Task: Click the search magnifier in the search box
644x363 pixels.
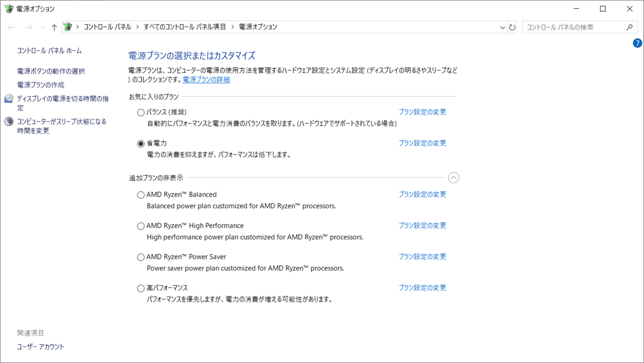Action: [630, 27]
